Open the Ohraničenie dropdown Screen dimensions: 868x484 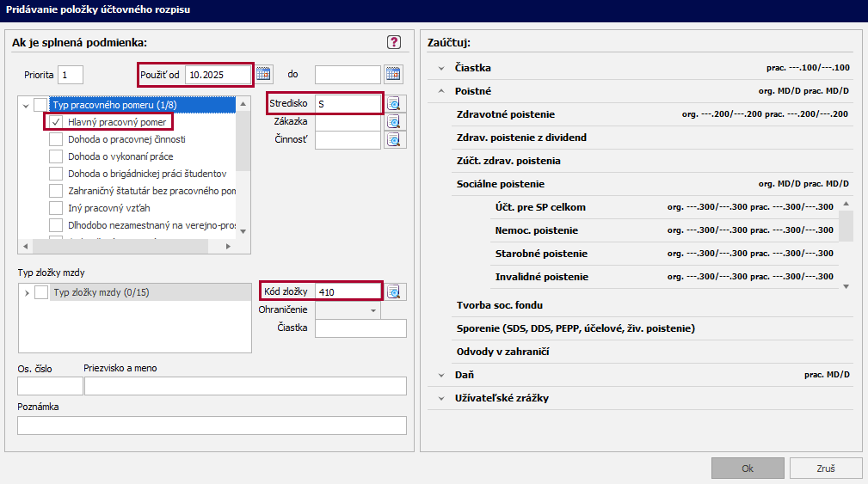tap(373, 310)
